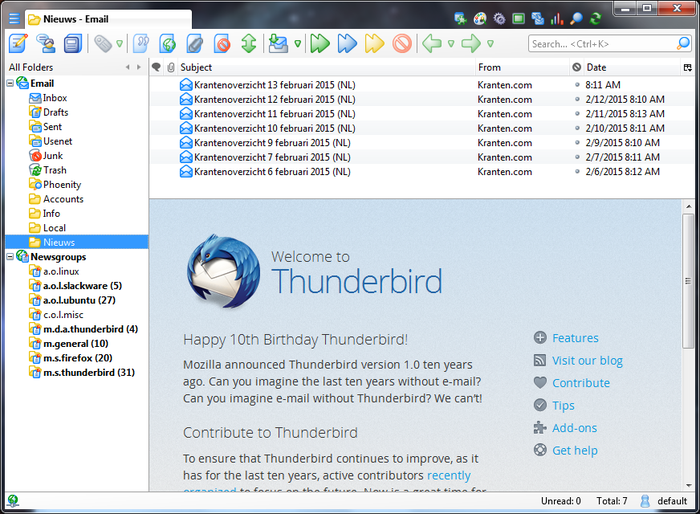The height and width of the screenshot is (514, 700).
Task: Open the Visit our blog link
Action: [587, 360]
